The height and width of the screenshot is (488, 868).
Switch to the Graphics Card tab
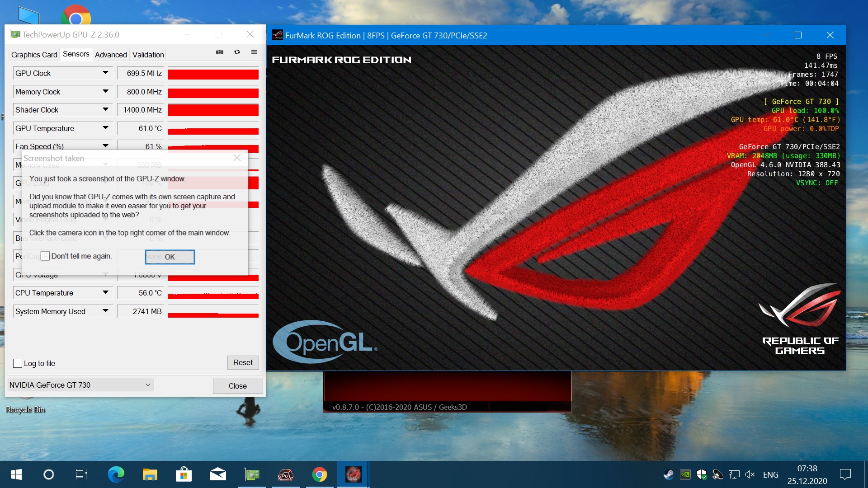click(x=34, y=55)
